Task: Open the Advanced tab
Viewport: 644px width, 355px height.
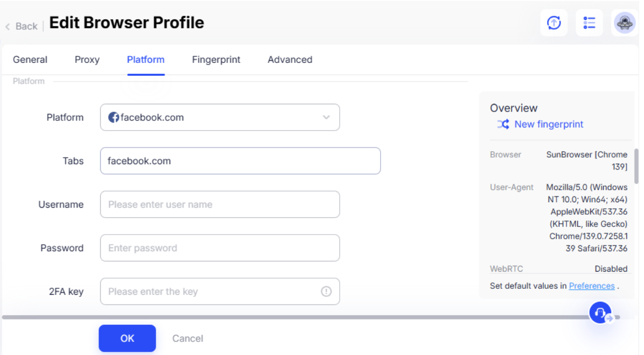Action: (x=290, y=60)
